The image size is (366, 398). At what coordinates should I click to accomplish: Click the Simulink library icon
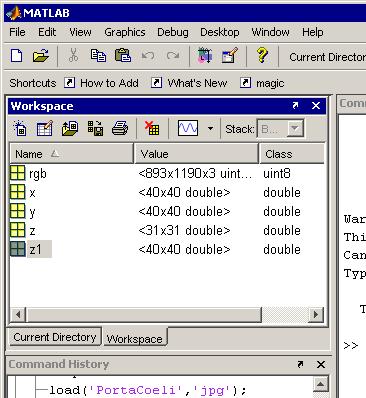205,56
